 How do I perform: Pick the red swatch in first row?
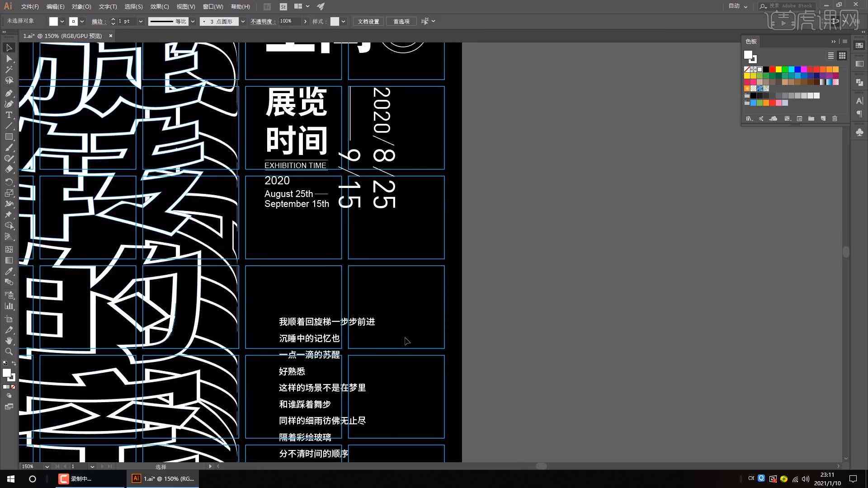pos(772,69)
